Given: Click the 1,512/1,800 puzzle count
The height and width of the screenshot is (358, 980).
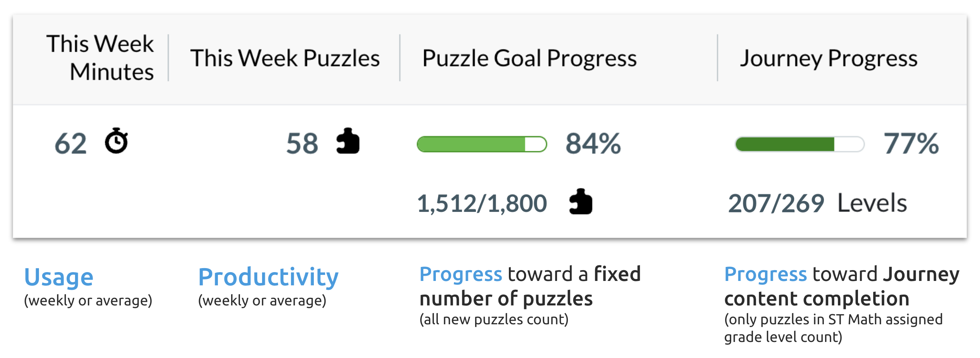Looking at the screenshot, I should 482,203.
